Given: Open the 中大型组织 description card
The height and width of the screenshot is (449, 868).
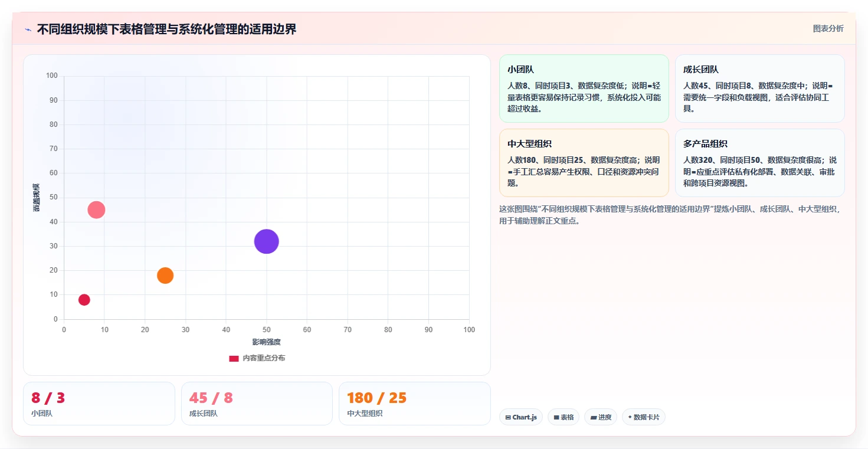Looking at the screenshot, I should coord(584,163).
